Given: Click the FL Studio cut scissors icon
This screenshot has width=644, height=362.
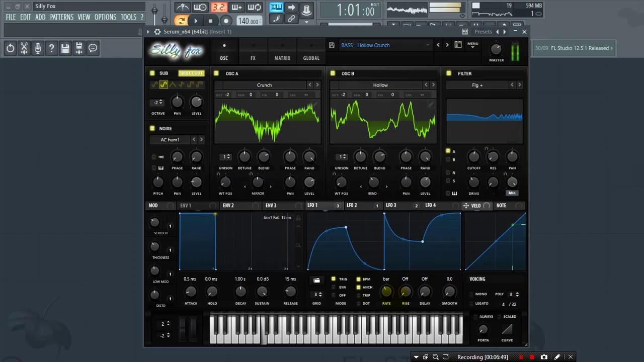Looking at the screenshot, I should (x=24, y=48).
